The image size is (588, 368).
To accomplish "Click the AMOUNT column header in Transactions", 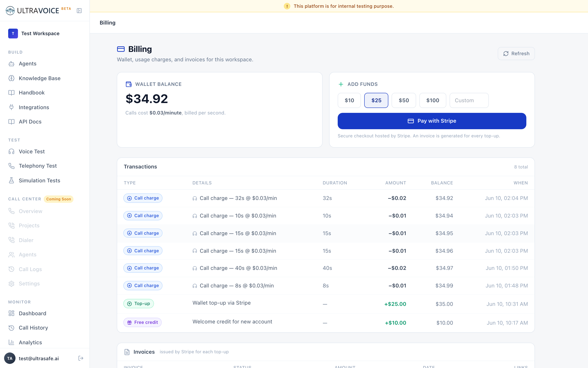I will click(395, 183).
